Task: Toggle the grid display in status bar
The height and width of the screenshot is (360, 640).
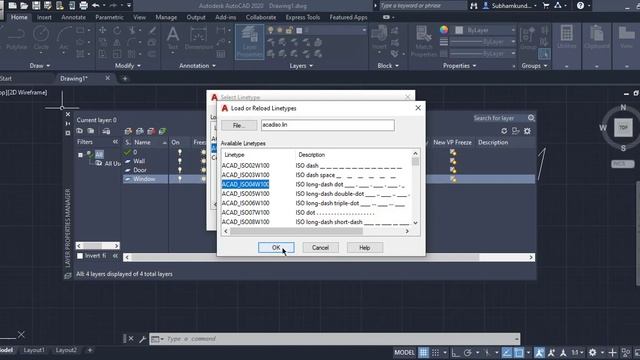Action: [423, 353]
